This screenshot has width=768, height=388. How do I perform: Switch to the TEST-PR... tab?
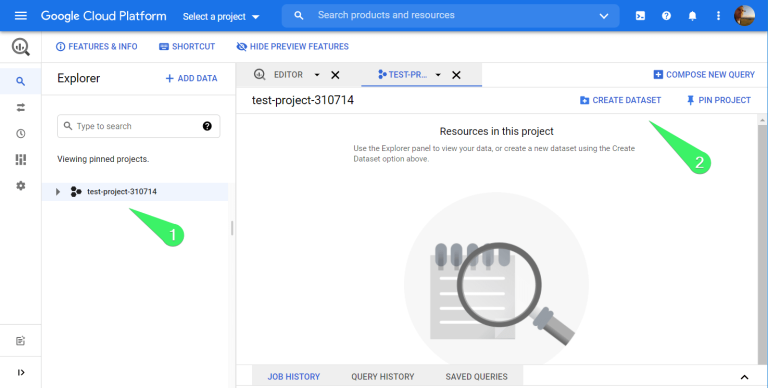tap(403, 74)
